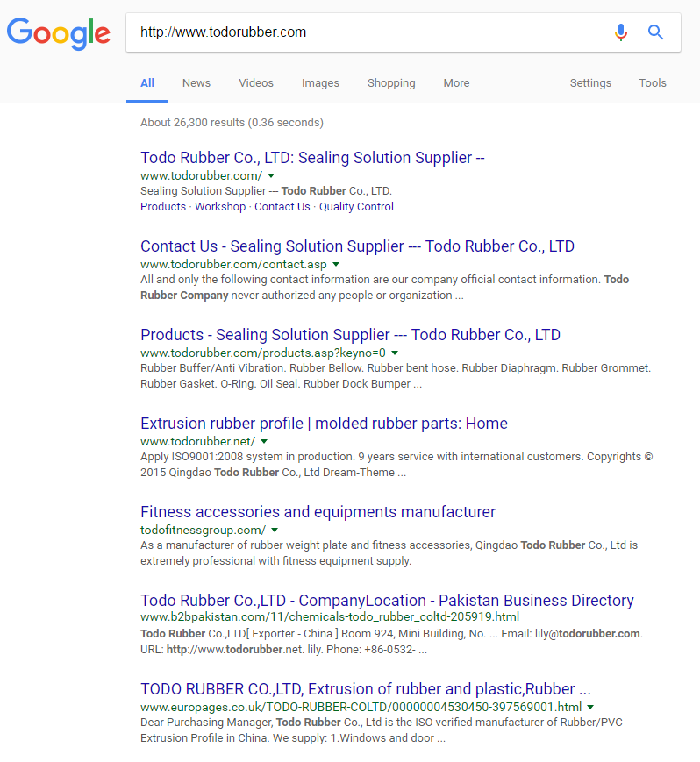Screen dimensions: 700x762
Task: Open 'Extrusion rubber profile | molded rubber parts' result
Action: tap(325, 424)
